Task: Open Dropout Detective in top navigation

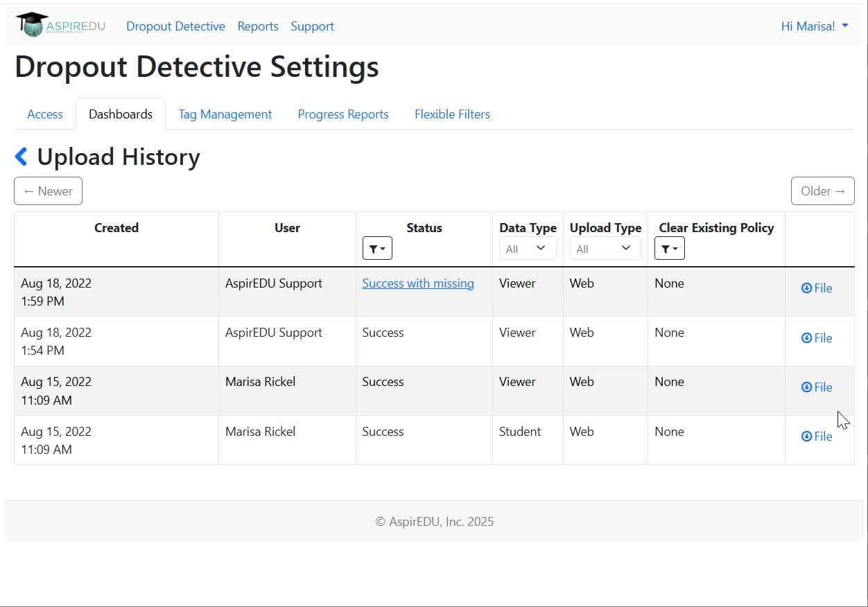Action: (175, 26)
